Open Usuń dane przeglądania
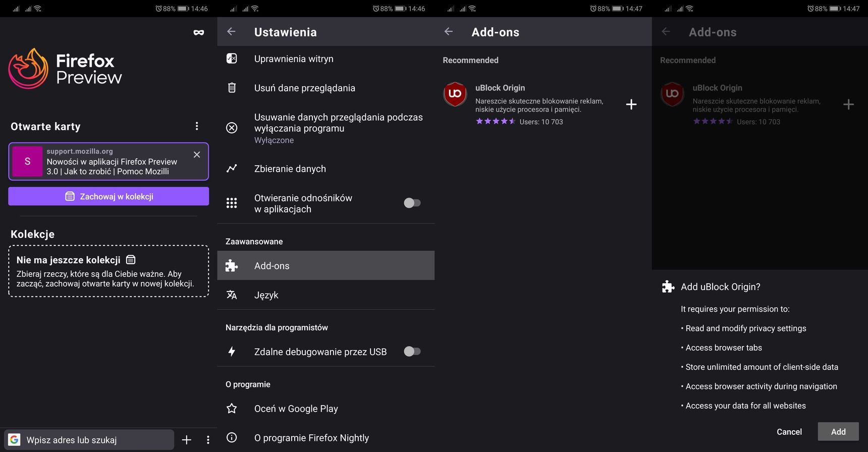Screen dimensions: 868x452 coord(326,88)
